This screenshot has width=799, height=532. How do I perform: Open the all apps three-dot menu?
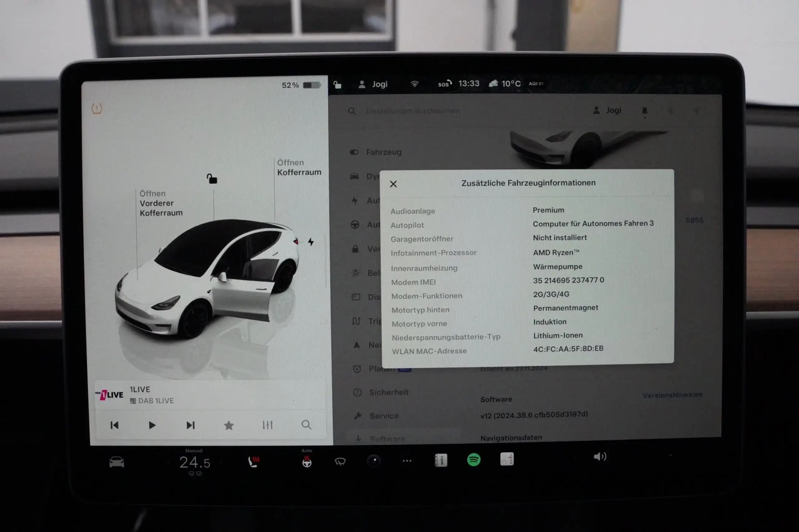point(407,461)
